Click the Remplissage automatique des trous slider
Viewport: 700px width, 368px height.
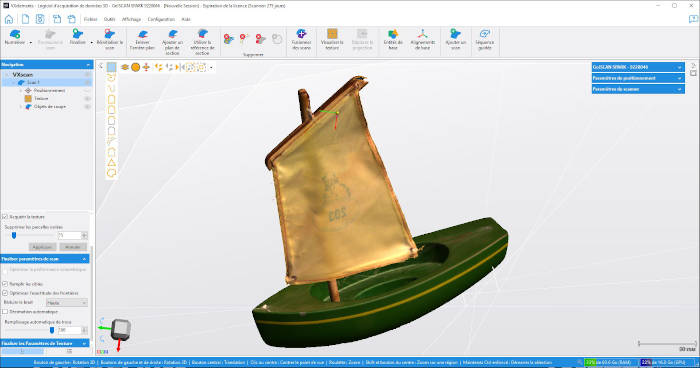click(x=52, y=330)
